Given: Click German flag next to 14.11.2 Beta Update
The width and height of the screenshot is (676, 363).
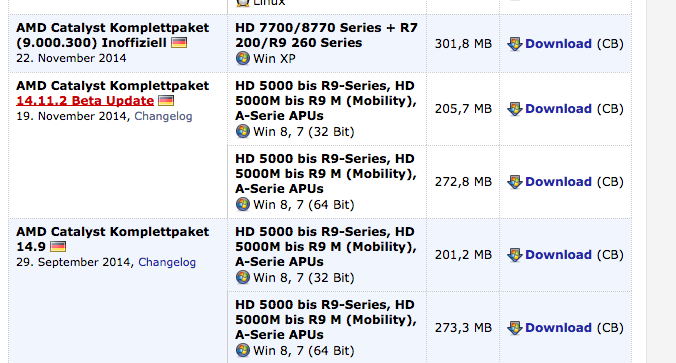Looking at the screenshot, I should point(166,101).
